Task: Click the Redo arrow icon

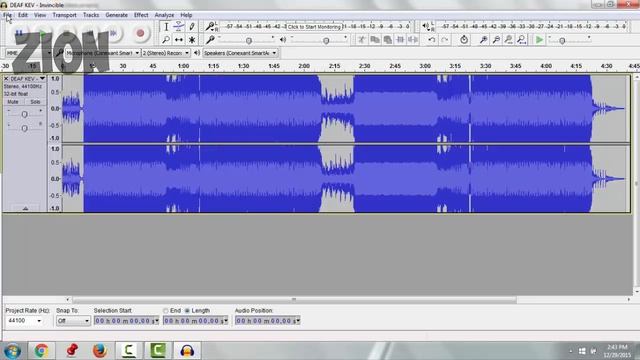Action: [444, 40]
